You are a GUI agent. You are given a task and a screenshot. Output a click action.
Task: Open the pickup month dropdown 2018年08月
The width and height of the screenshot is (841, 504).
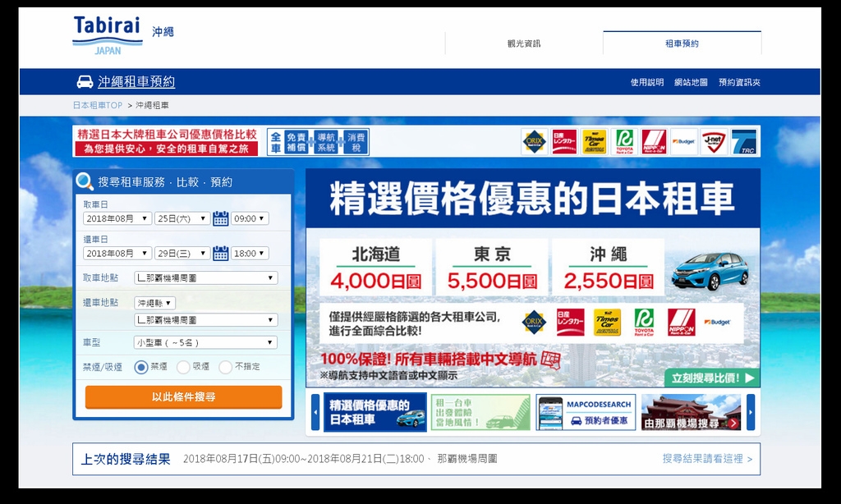117,218
